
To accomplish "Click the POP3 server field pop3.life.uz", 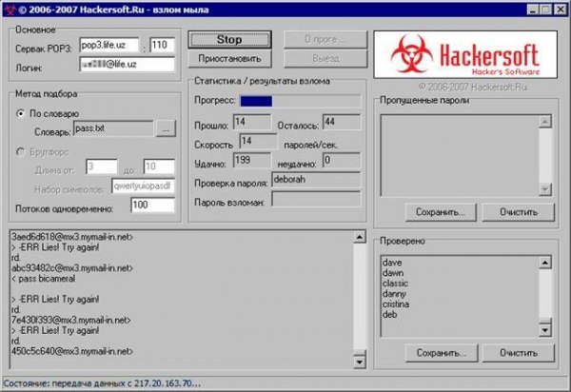I will click(x=109, y=46).
